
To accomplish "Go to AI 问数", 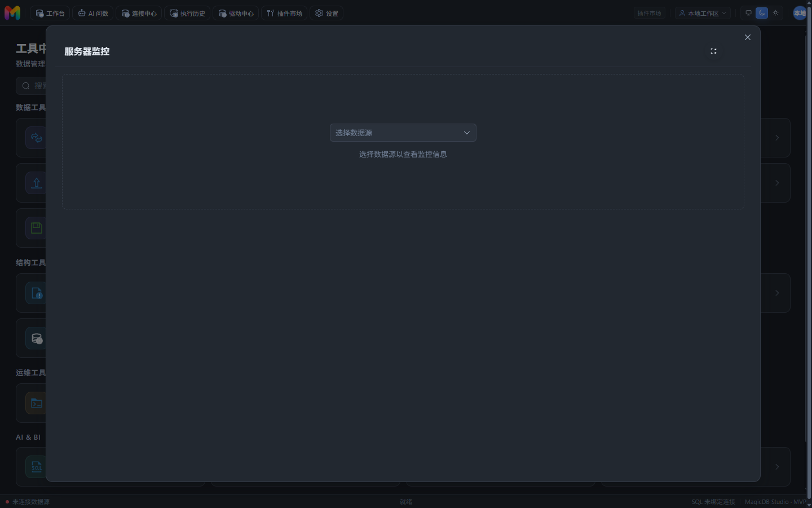I will click(x=93, y=13).
